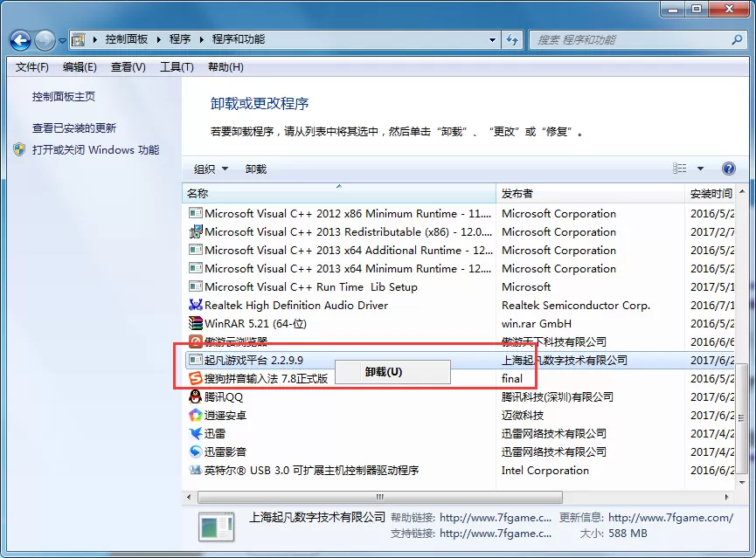
Task: Select the 迅雷影音 icon
Action: click(x=195, y=451)
